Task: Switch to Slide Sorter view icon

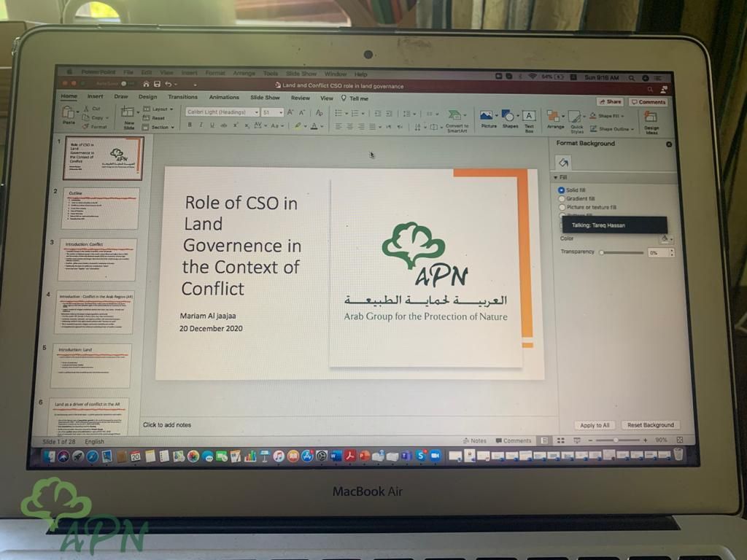Action: 561,440
